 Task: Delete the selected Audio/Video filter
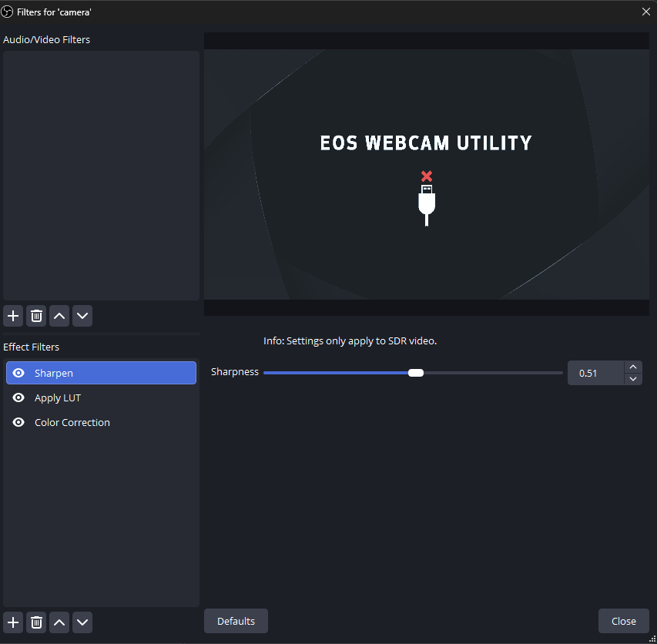pos(36,316)
